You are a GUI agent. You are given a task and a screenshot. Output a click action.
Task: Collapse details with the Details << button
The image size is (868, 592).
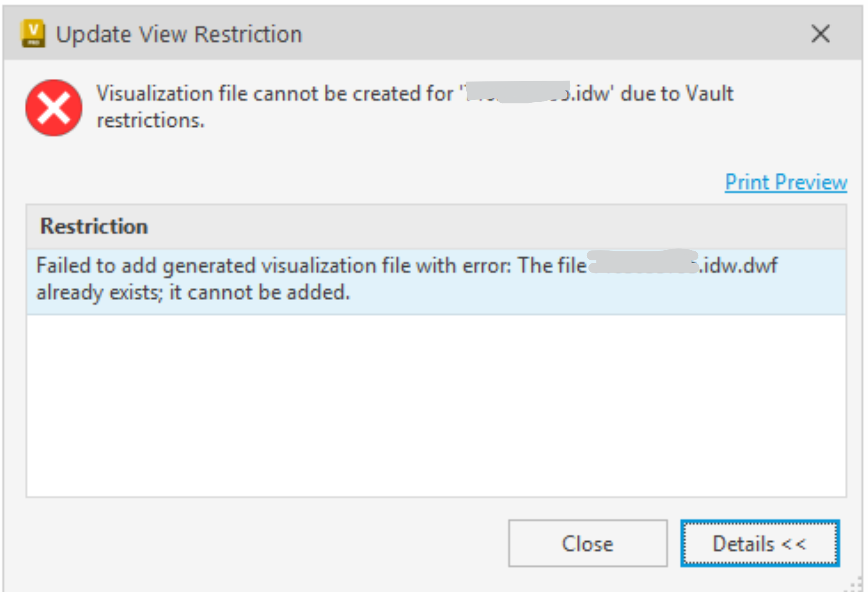759,543
